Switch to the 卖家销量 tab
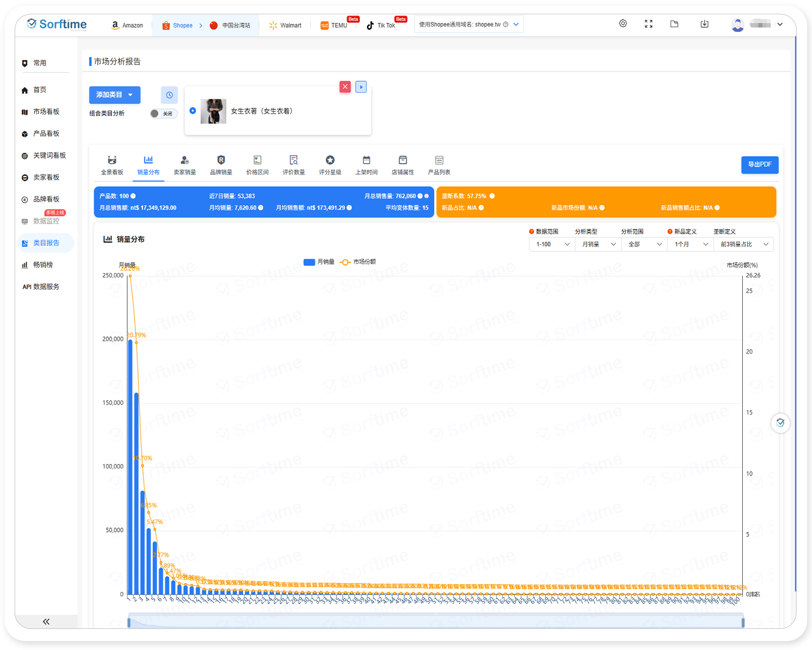 pos(185,165)
